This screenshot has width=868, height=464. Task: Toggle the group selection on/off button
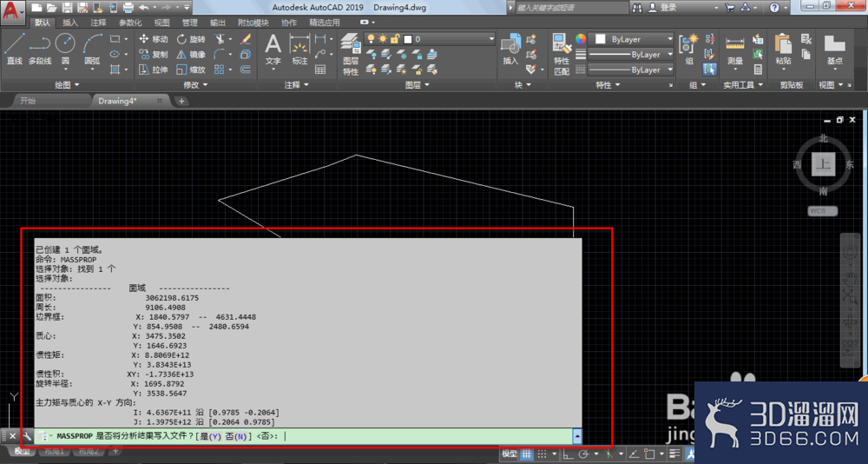click(709, 70)
